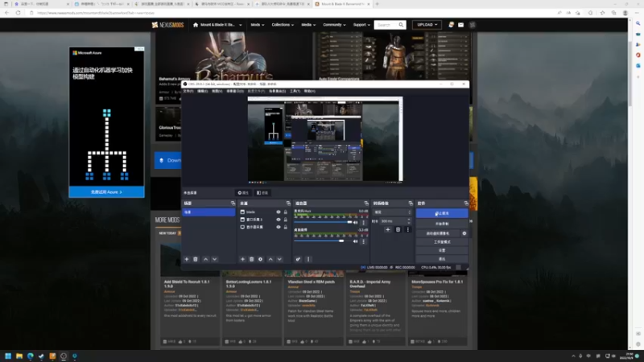Move source up in Sources dock
This screenshot has height=362, width=644.
click(x=270, y=259)
